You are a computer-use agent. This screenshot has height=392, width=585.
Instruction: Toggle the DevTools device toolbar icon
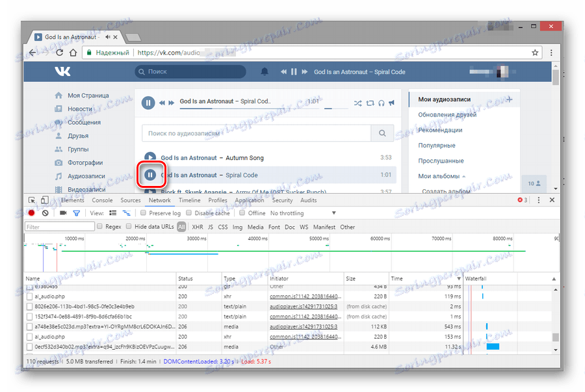click(44, 200)
